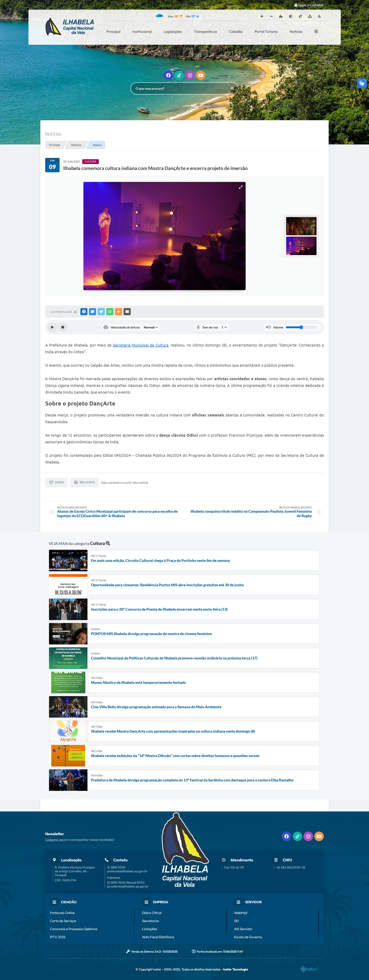Toggle high contrast mode in header
Screen dimensions: 369x980
tap(291, 16)
